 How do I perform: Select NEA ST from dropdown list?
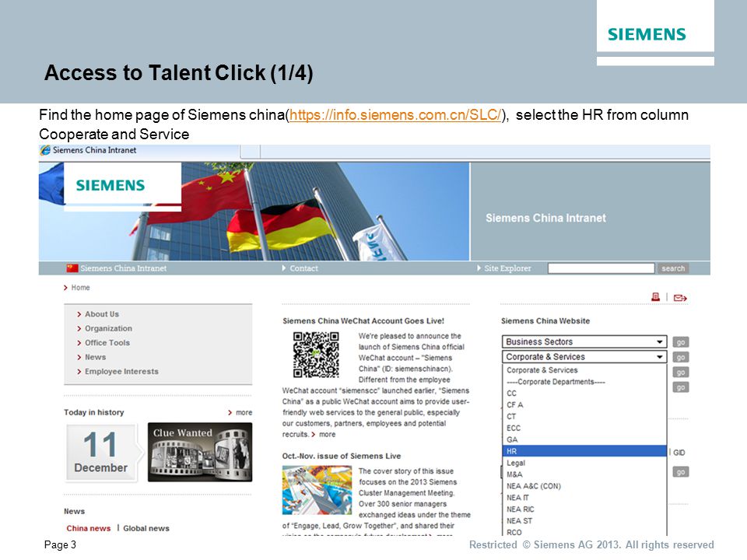click(584, 521)
